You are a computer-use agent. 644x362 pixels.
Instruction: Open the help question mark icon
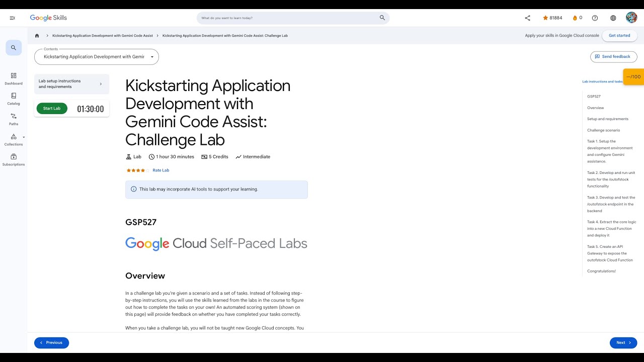pos(595,18)
